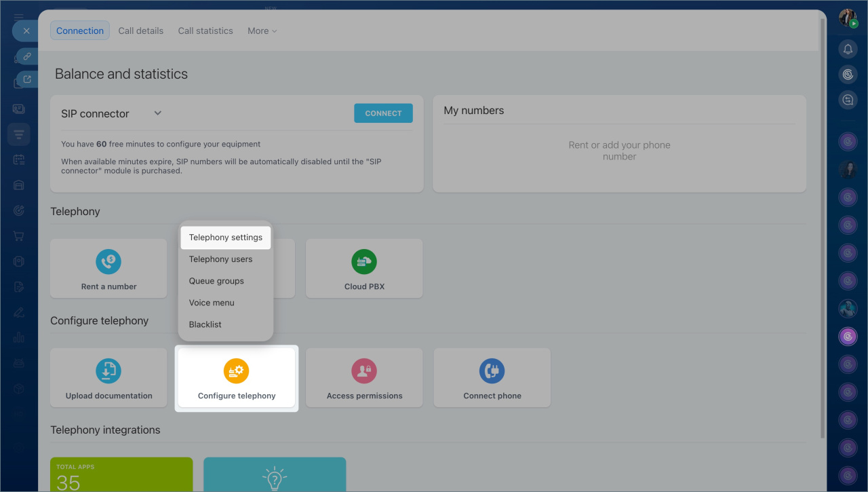Image resolution: width=868 pixels, height=492 pixels.
Task: Switch to Call statistics tab
Action: 205,31
